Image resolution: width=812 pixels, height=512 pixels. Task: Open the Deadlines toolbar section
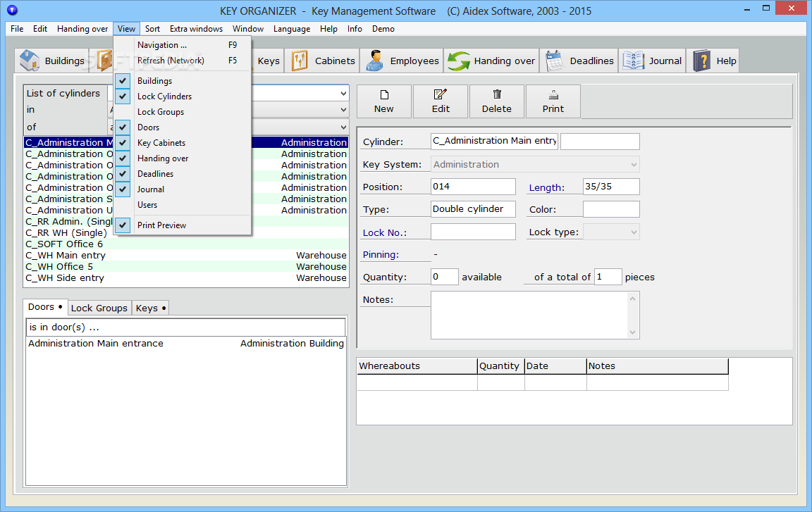(x=579, y=61)
